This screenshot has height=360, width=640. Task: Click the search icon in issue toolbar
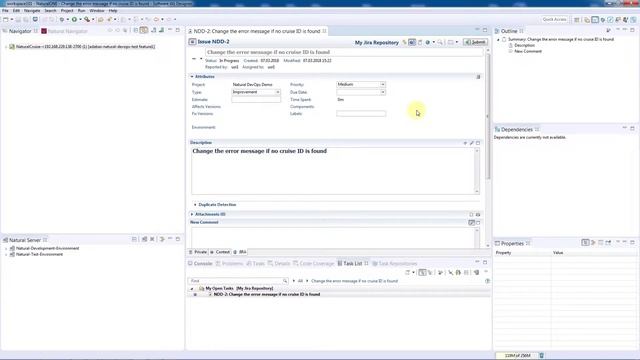tap(440, 42)
